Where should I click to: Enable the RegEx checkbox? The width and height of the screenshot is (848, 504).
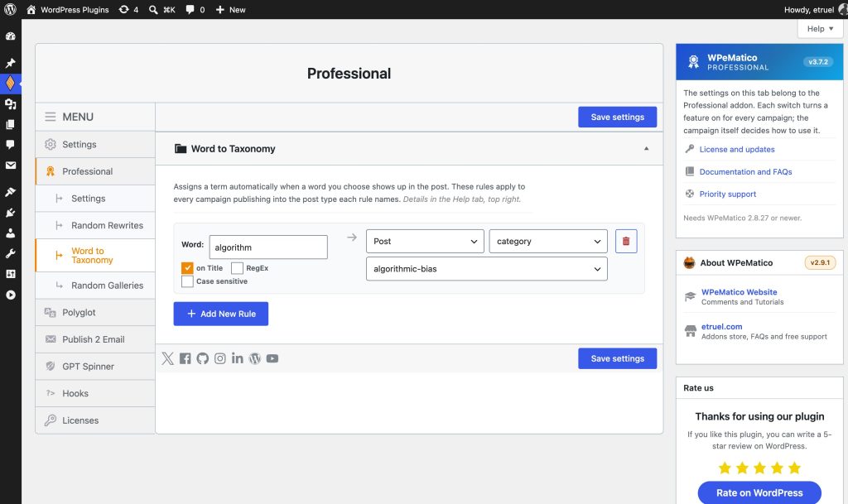point(237,268)
